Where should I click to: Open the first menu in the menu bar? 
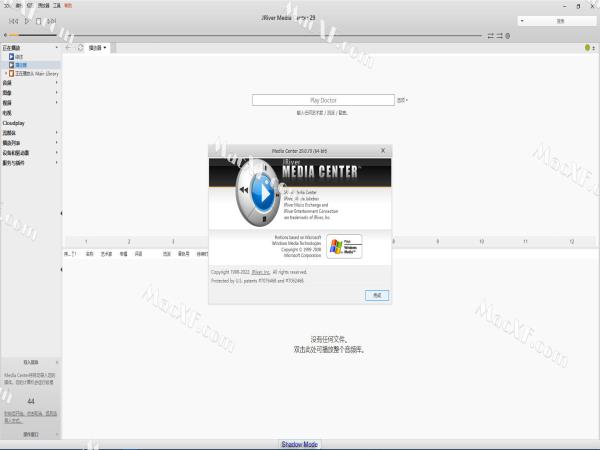7,5
